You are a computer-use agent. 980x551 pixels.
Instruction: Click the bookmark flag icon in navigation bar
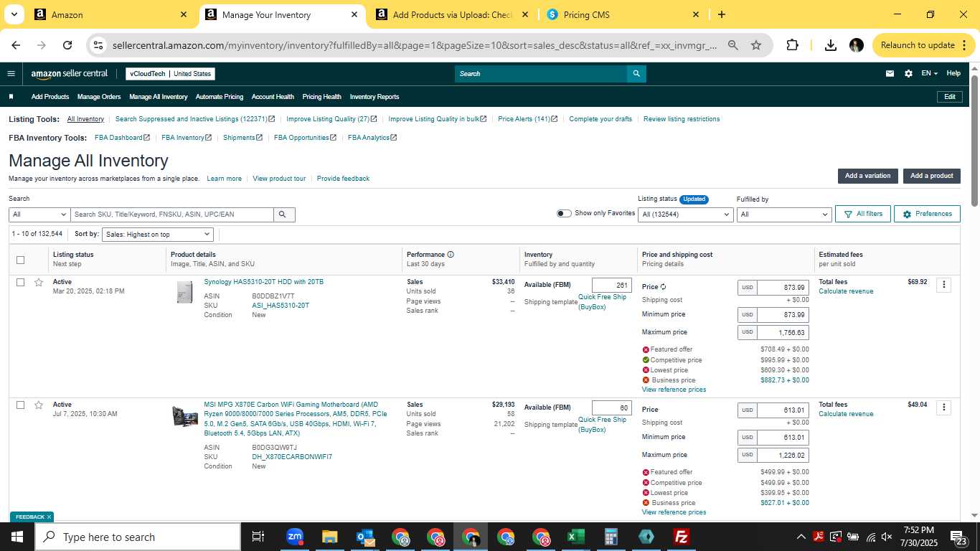[11, 97]
